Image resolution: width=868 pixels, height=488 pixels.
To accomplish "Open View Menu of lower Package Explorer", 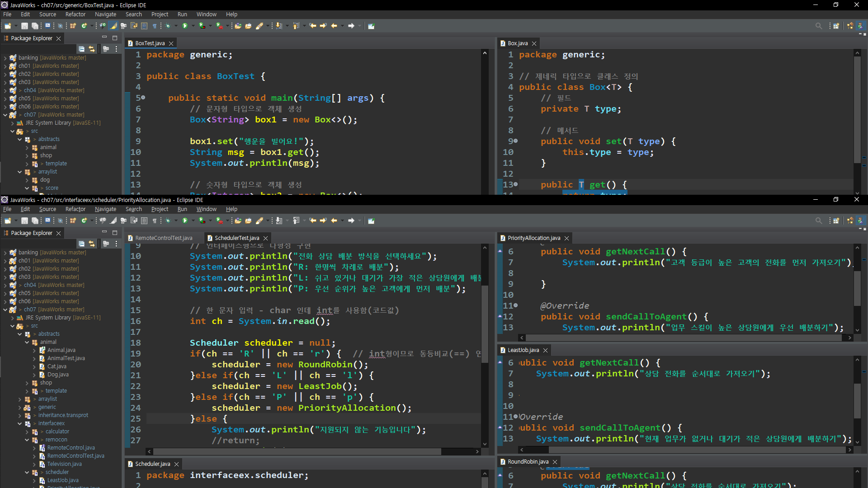I will [x=116, y=244].
